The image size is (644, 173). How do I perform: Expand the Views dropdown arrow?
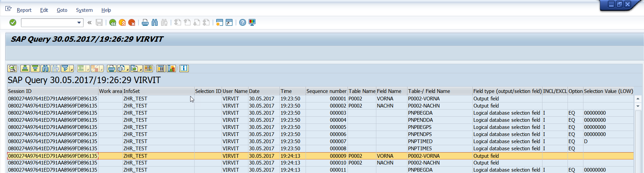pyautogui.click(x=128, y=69)
